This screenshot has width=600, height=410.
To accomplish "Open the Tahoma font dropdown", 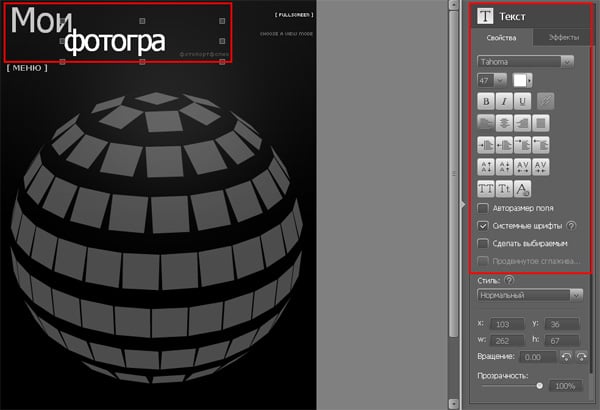I will (x=525, y=61).
